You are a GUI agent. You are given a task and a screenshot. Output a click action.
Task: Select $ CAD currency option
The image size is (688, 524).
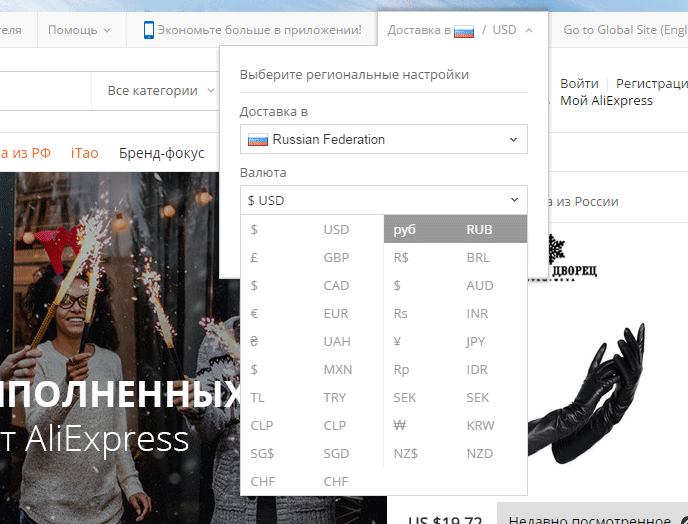coord(312,285)
